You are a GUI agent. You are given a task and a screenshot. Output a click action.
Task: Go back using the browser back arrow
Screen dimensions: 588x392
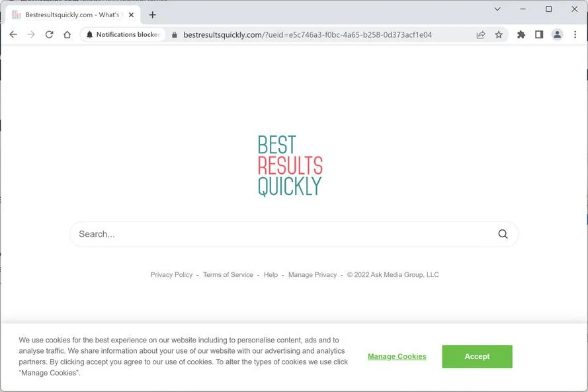[13, 34]
